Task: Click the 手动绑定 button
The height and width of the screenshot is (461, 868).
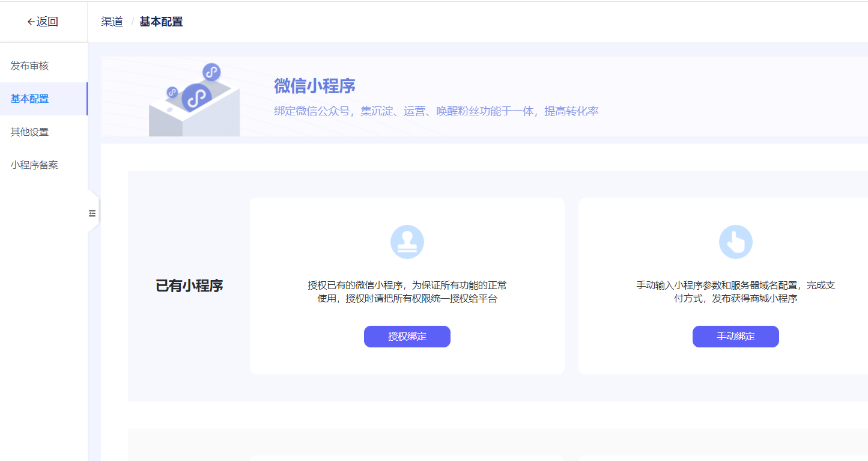Action: [736, 337]
